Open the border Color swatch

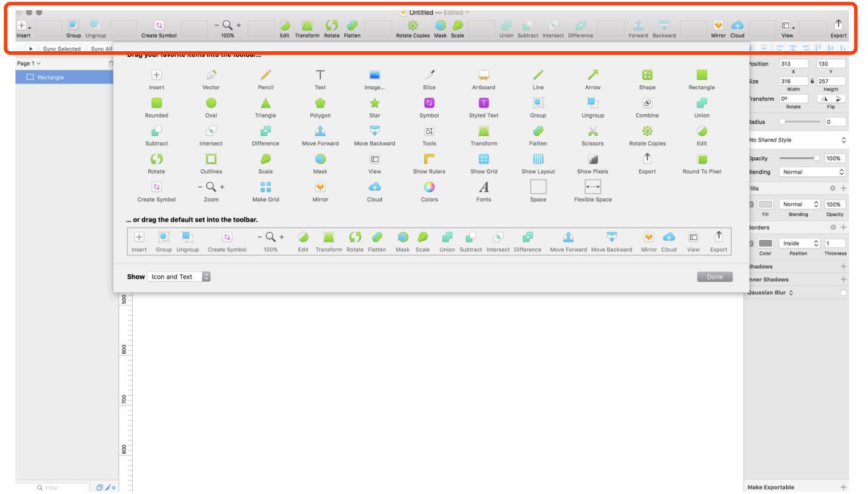click(766, 243)
